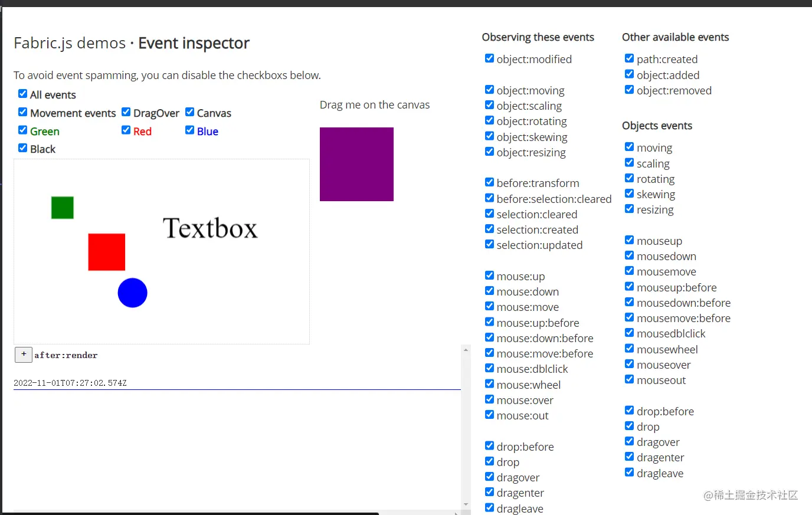812x515 pixels.
Task: Disable the object:rotating event
Action: click(x=489, y=120)
